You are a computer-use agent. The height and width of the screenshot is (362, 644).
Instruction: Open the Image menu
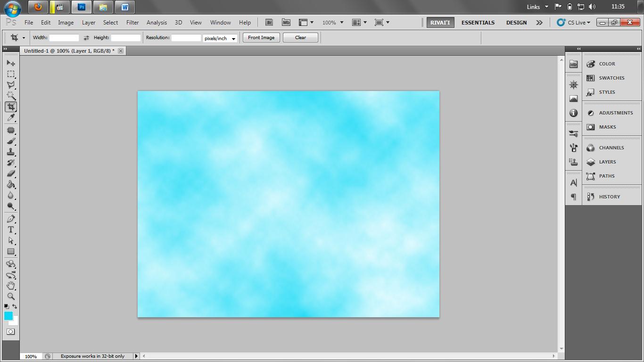[66, 22]
